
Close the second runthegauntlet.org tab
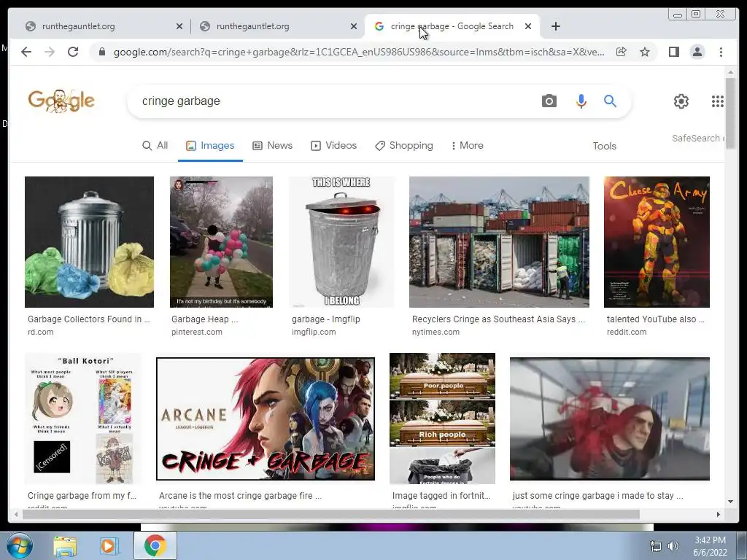[354, 26]
